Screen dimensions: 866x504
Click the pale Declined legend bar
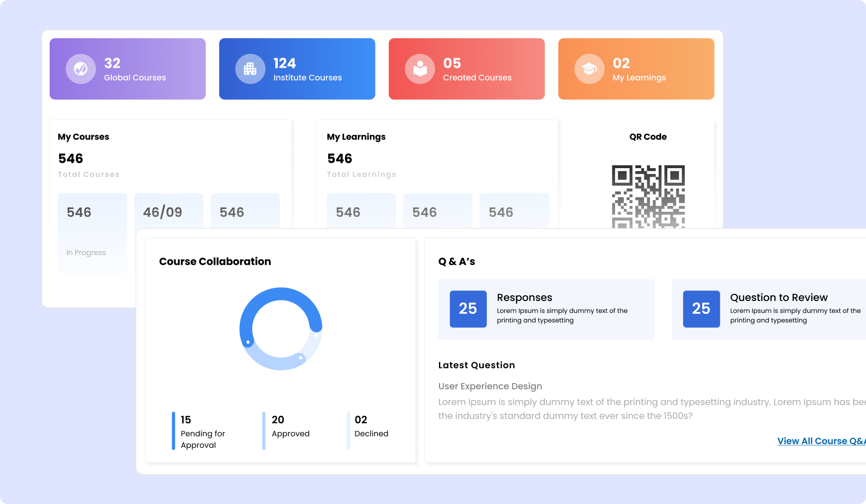[348, 431]
